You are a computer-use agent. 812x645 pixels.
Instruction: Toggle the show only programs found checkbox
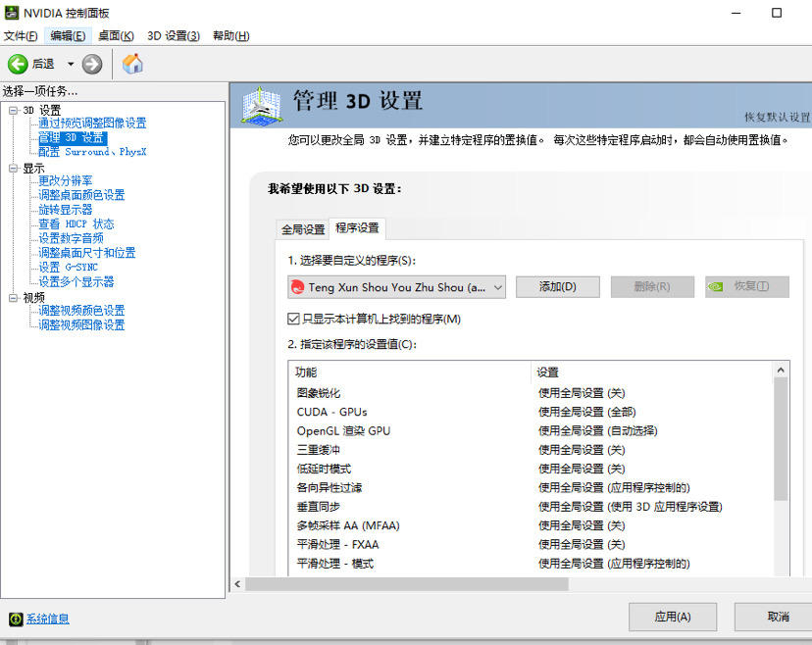click(293, 319)
